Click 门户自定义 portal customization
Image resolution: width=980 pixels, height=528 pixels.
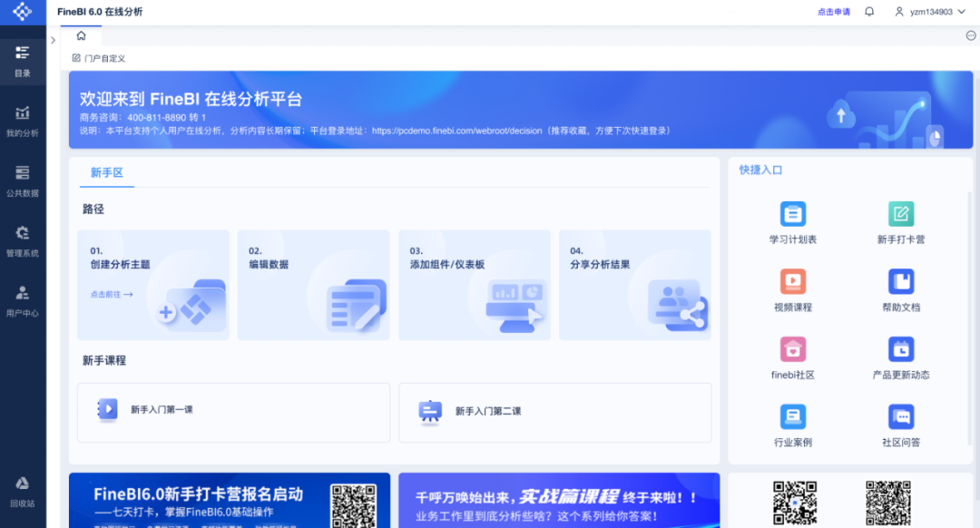(99, 58)
